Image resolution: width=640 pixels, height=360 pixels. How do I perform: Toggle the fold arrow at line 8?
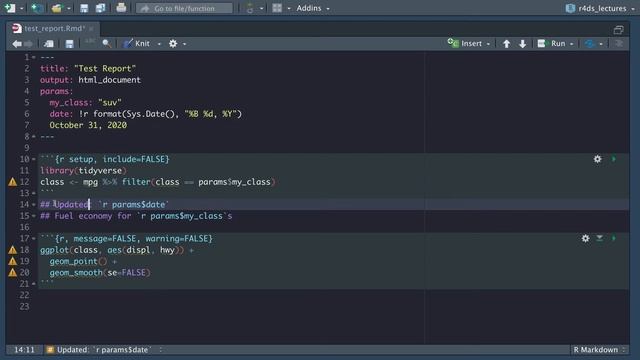tap(34, 136)
